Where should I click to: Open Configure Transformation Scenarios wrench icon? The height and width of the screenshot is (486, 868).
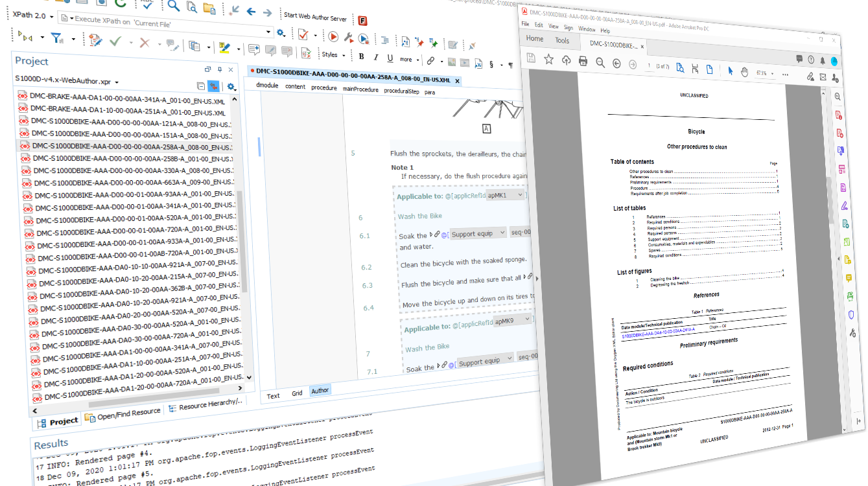(347, 37)
